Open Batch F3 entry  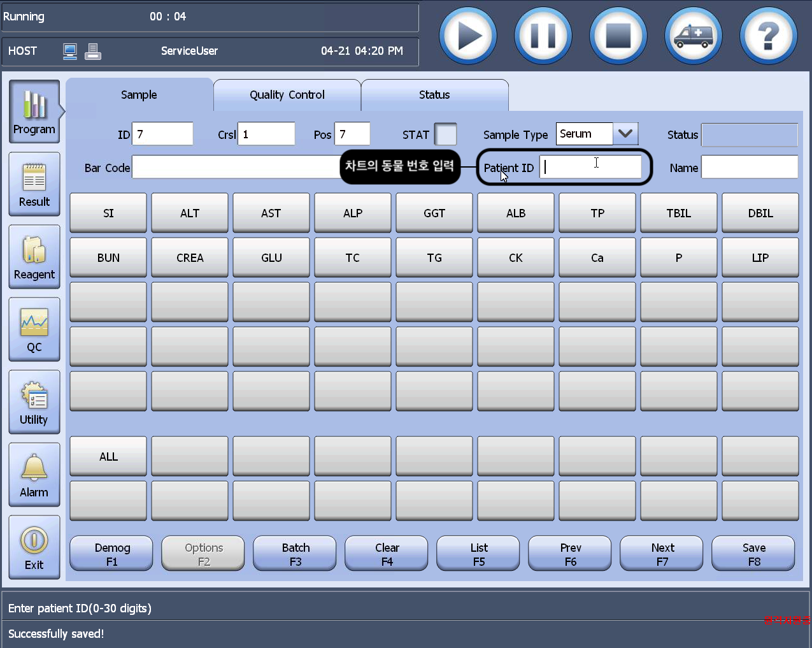tap(295, 554)
